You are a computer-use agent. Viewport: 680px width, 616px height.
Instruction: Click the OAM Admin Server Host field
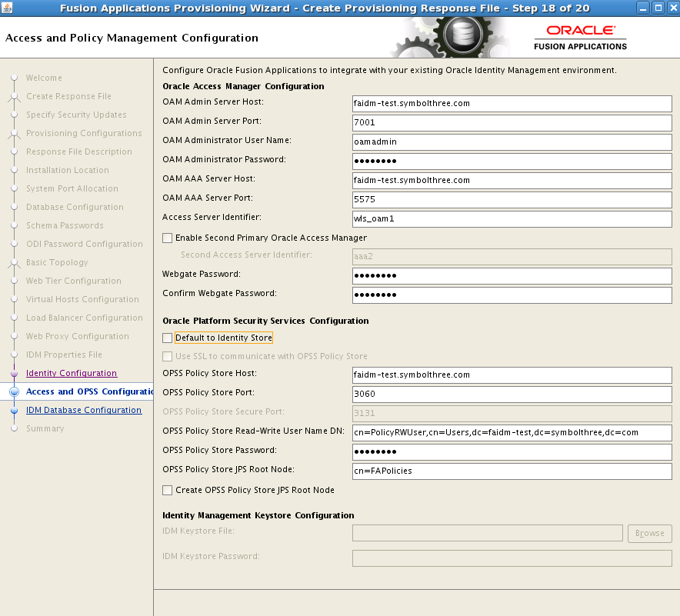[x=512, y=104]
